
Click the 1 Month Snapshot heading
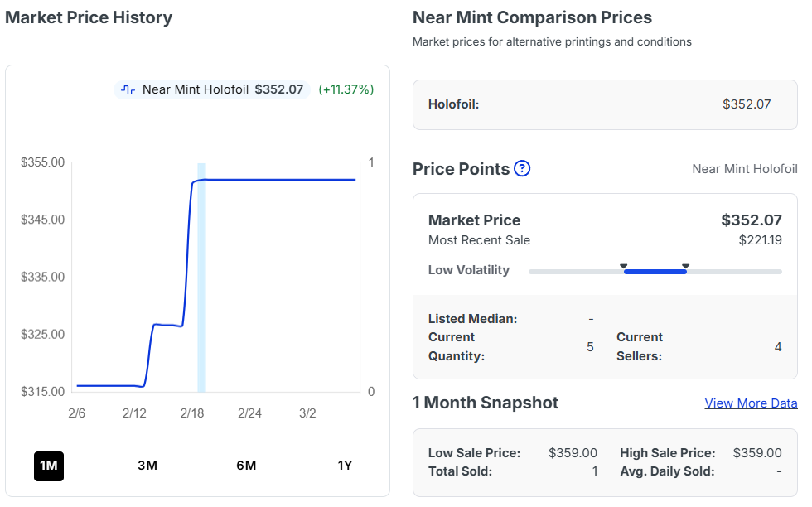[486, 403]
